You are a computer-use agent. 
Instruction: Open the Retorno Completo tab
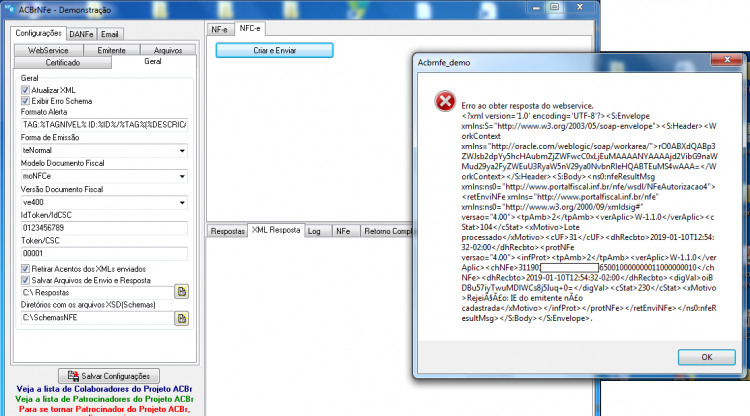click(387, 231)
